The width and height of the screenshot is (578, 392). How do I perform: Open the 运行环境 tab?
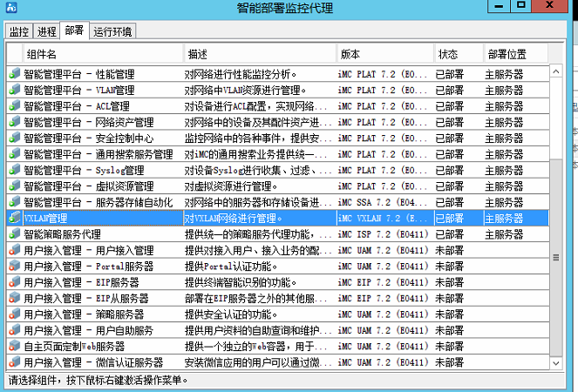[112, 31]
